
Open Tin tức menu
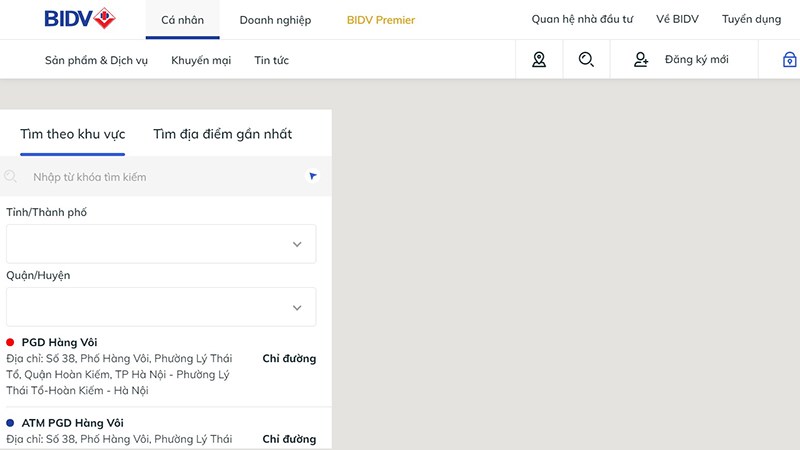pos(271,60)
